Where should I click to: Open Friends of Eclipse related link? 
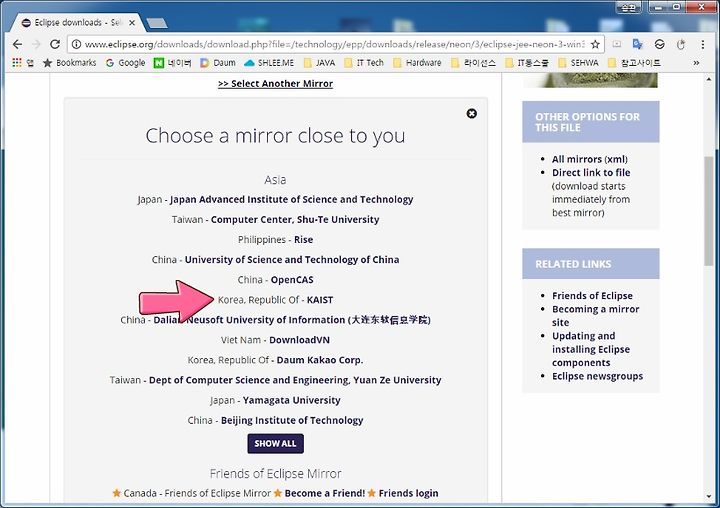pyautogui.click(x=592, y=296)
